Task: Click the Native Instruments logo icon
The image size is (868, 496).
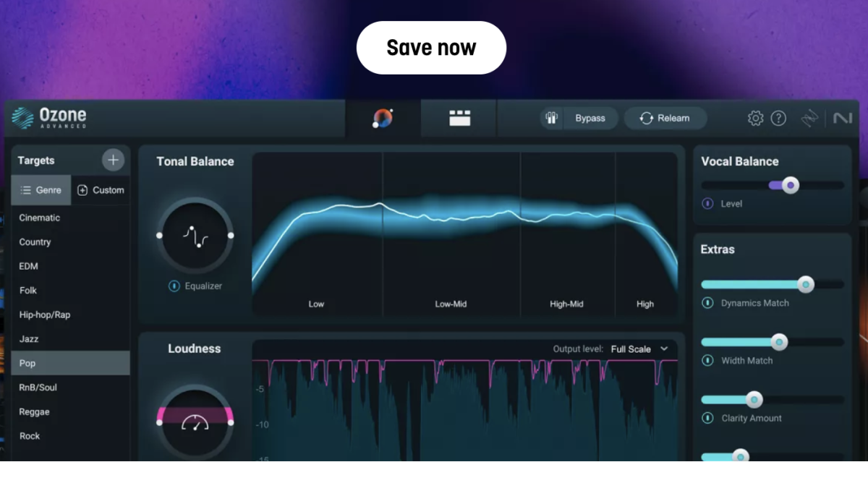Action: [842, 118]
